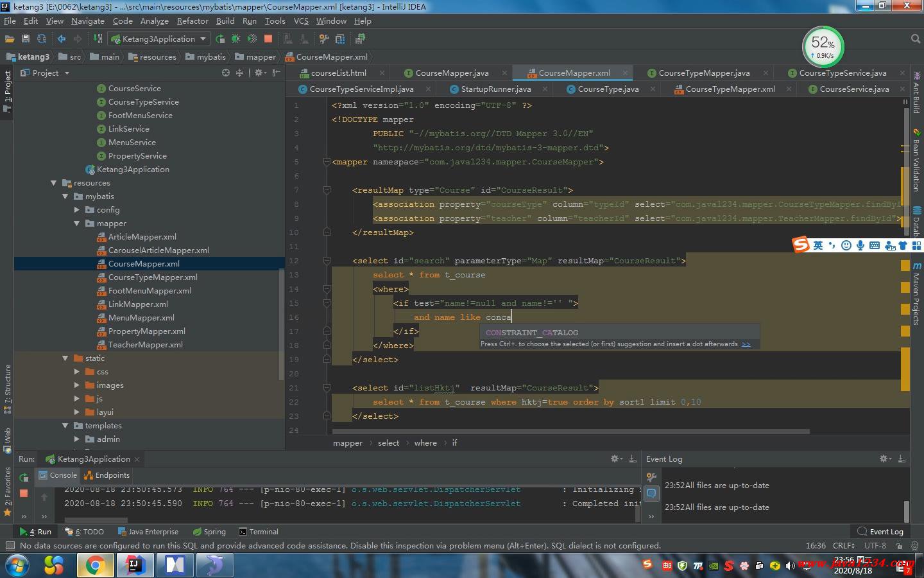Toggle tool window bars at bottom-left
This screenshot has width=924, height=578.
click(x=10, y=545)
